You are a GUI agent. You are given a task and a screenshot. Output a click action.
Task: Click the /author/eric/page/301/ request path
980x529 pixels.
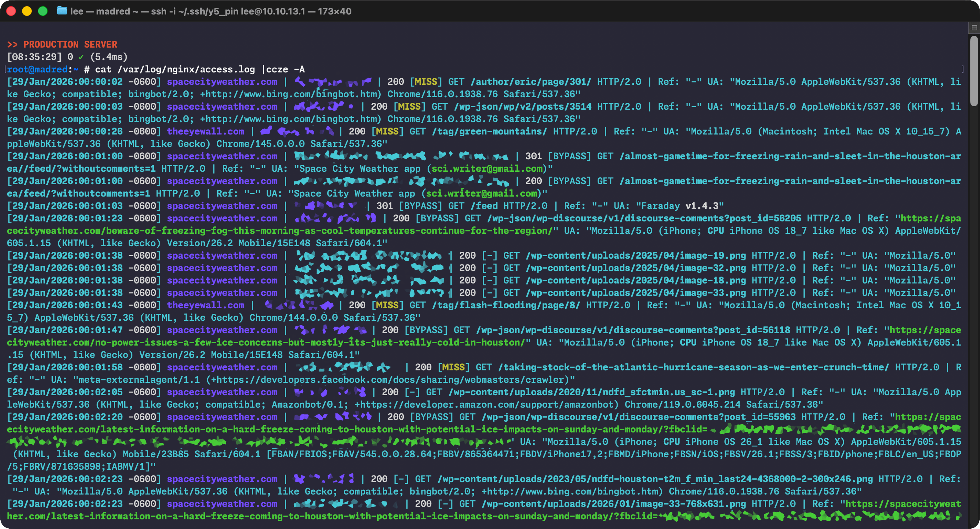pos(531,82)
